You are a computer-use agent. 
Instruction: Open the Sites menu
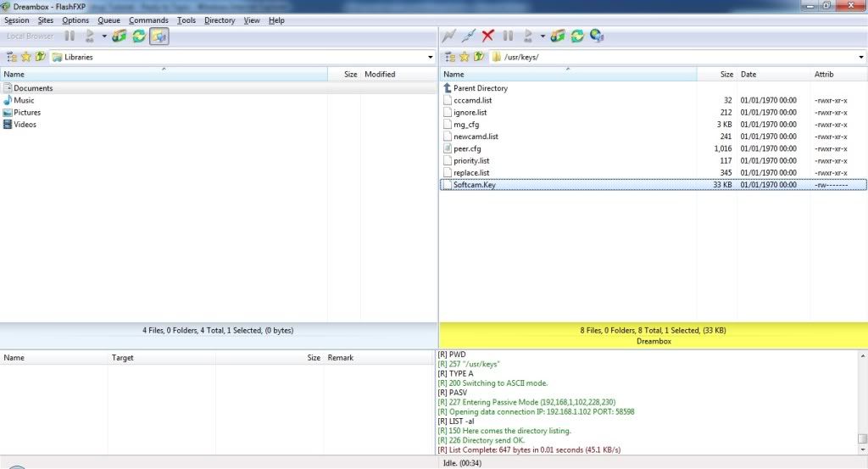click(x=45, y=20)
